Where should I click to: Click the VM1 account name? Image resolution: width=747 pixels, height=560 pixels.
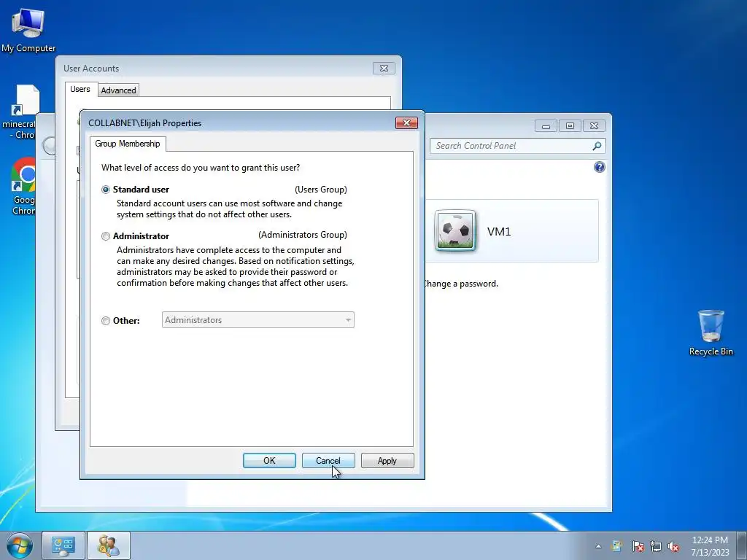tap(499, 231)
